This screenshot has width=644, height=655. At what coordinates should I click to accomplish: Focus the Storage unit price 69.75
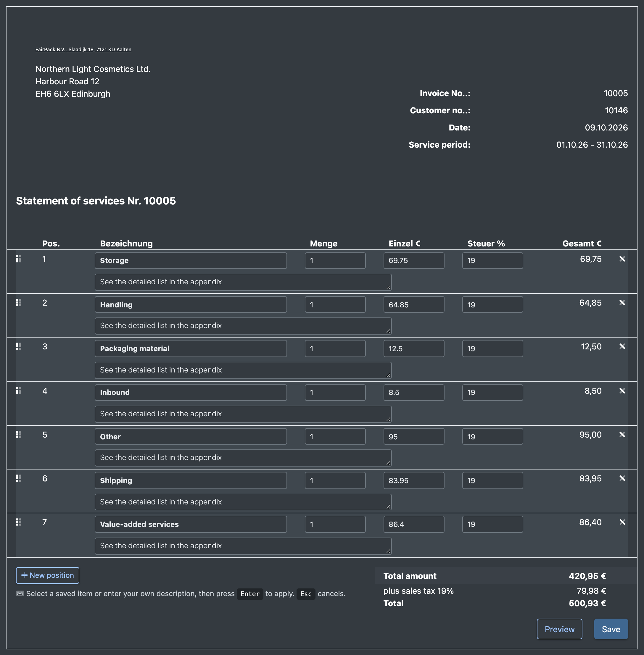414,260
